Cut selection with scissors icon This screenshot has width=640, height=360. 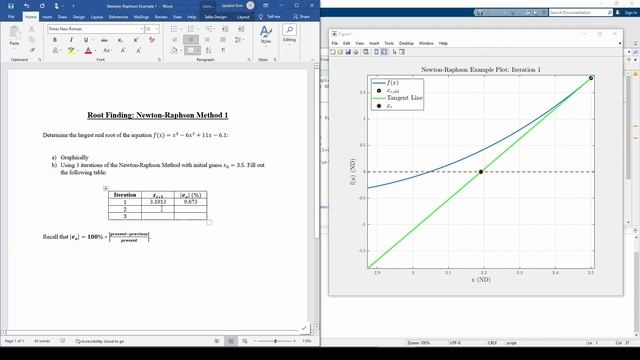coord(31,29)
